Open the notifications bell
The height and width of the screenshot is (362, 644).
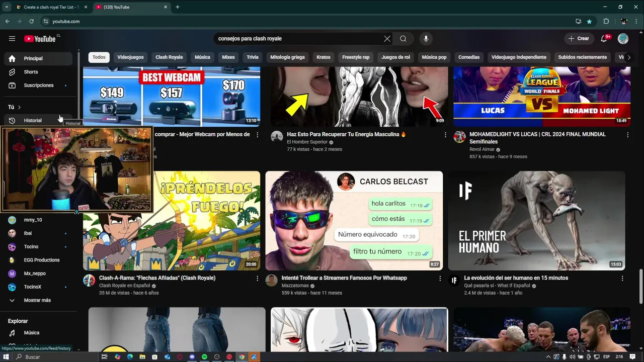604,39
